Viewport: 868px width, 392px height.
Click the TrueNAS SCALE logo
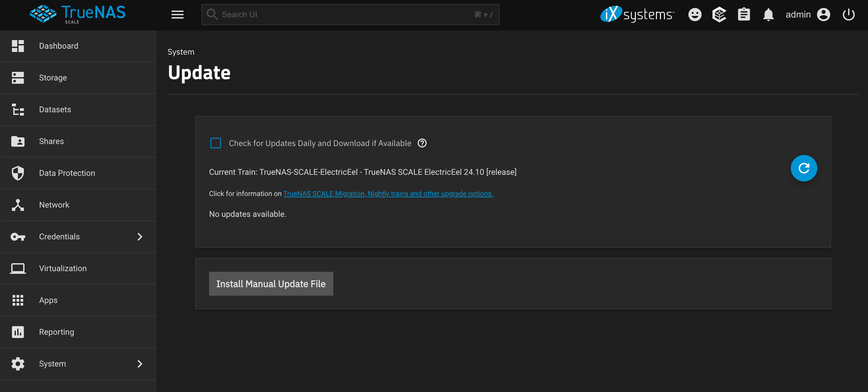point(78,14)
